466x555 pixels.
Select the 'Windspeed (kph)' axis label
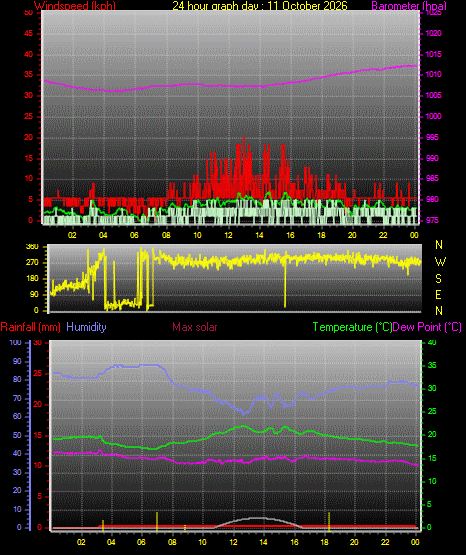[x=75, y=5]
